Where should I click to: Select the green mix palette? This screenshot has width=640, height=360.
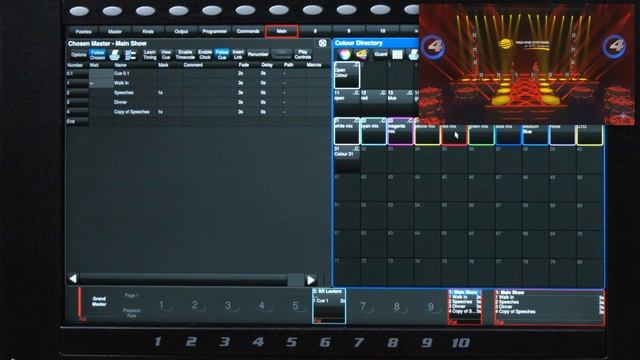pyautogui.click(x=482, y=134)
